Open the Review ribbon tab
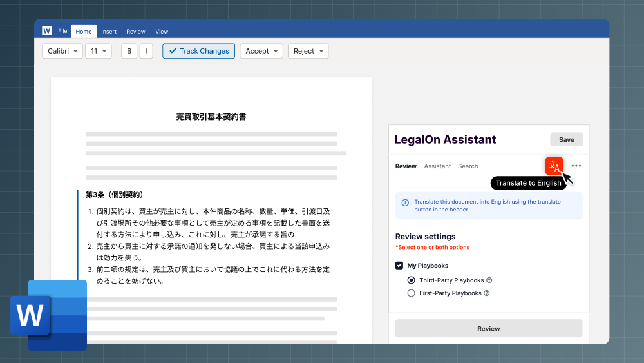 pyautogui.click(x=135, y=31)
